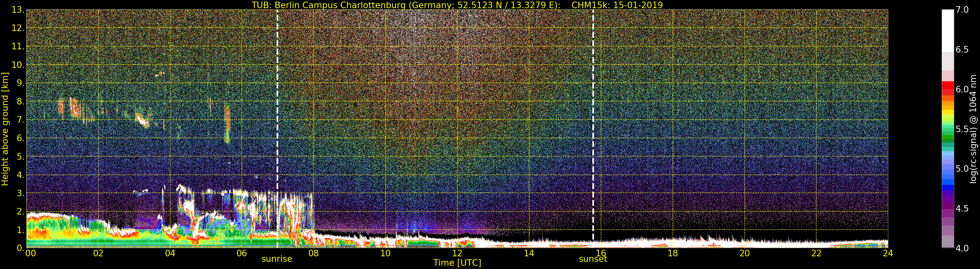
Task: Click the colorbar label 'log(rc-signal) @ 1064 nm'
Action: (x=973, y=129)
